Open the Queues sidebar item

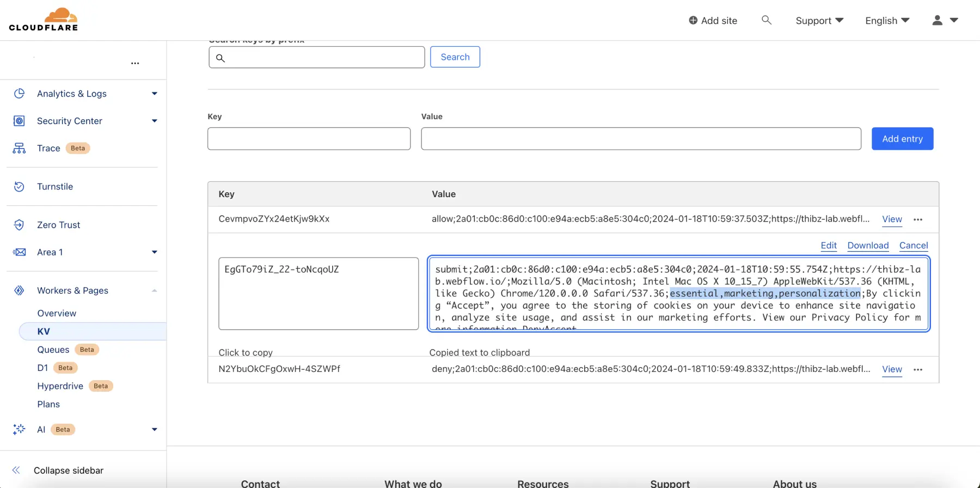coord(53,350)
